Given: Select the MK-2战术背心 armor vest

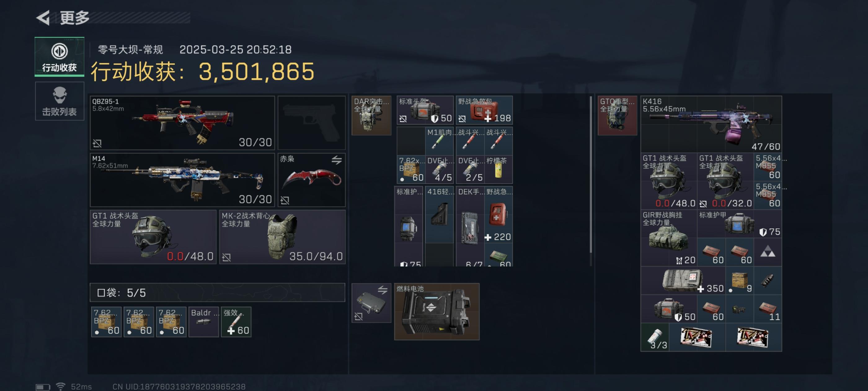Looking at the screenshot, I should (282, 237).
